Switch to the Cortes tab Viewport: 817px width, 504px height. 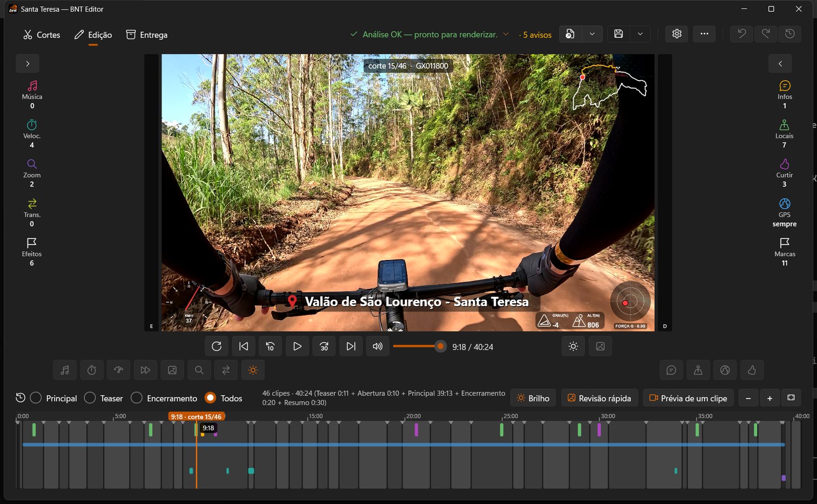pos(42,35)
